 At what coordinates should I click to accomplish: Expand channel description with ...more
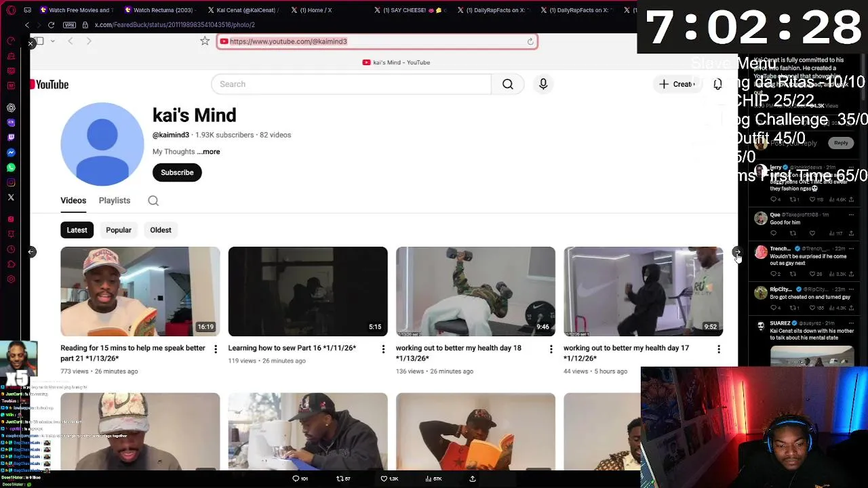[x=208, y=152]
